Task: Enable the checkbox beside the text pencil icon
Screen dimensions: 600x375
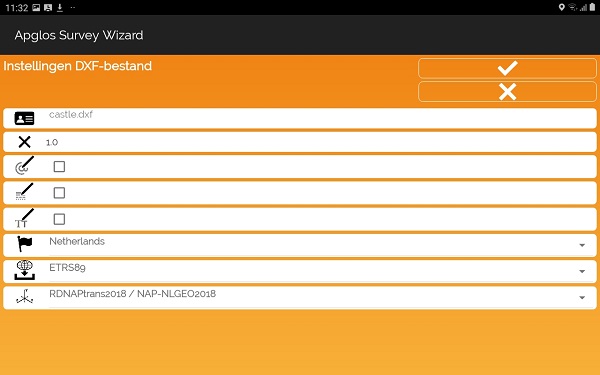Action: (x=59, y=219)
